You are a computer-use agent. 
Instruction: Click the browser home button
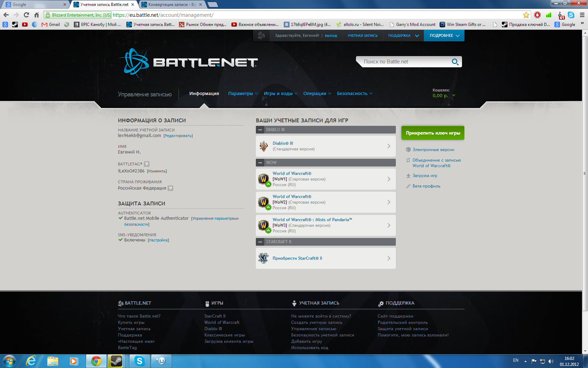pos(36,15)
